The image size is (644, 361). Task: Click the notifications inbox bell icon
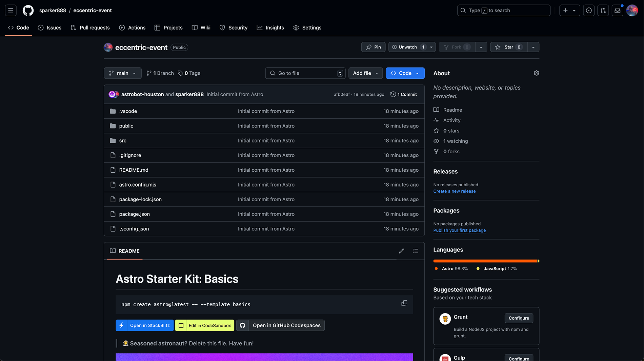pos(617,10)
